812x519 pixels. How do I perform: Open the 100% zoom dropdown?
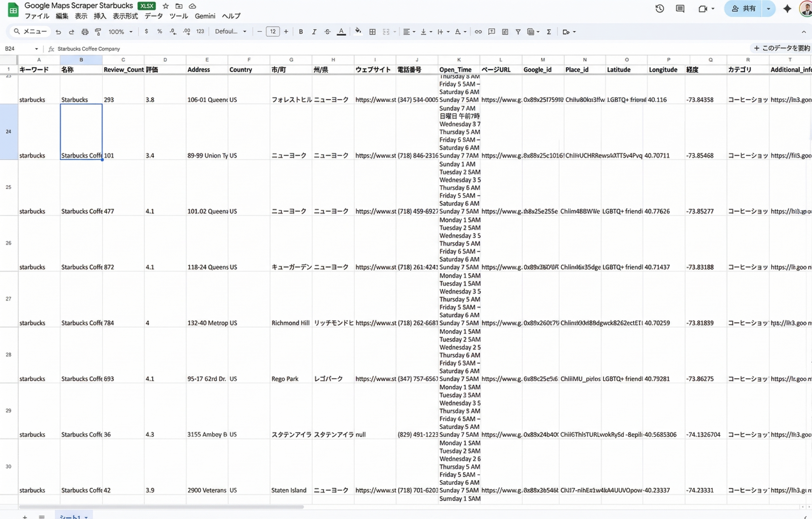tap(120, 32)
